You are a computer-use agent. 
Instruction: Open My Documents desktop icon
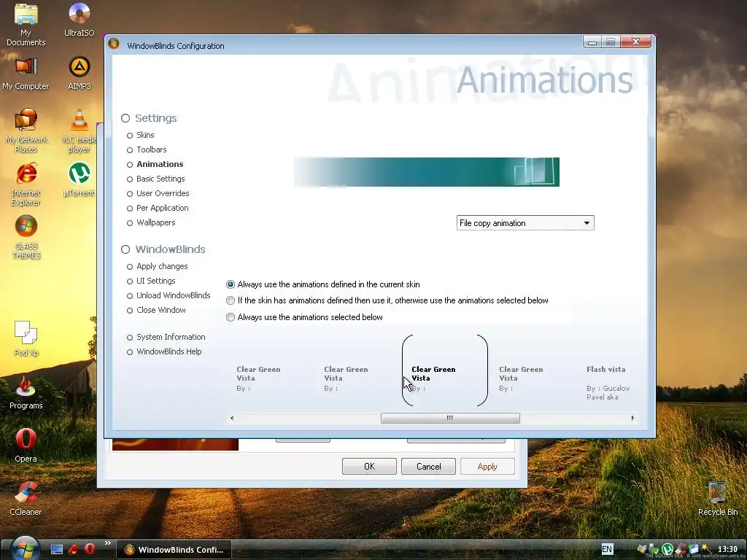26,25
